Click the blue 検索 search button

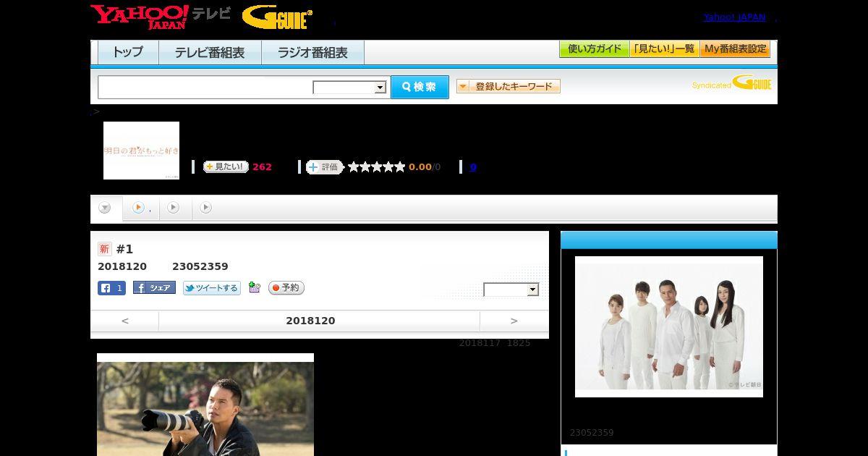coord(420,87)
